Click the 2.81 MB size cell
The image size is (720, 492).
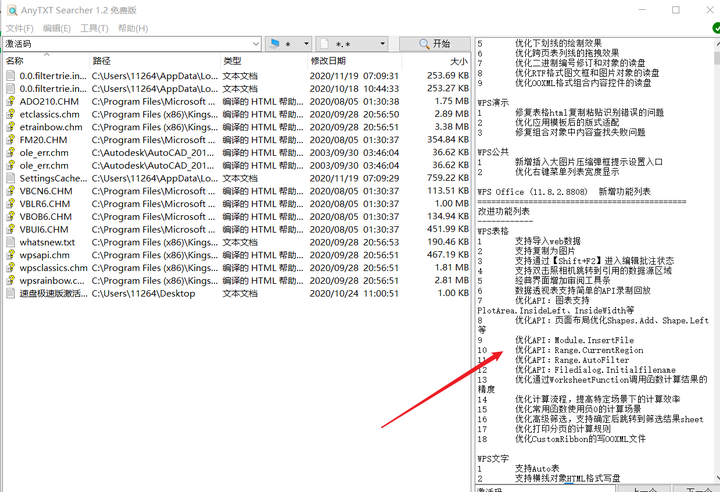click(452, 280)
